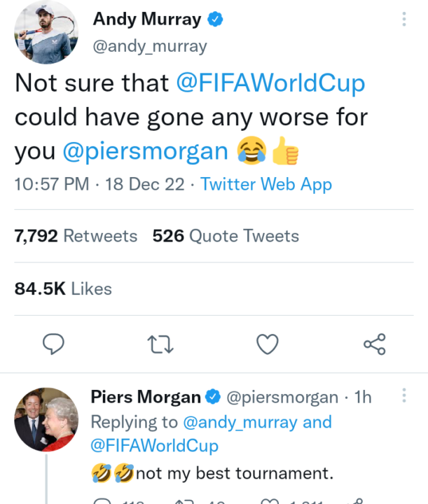View the 7,792 Retweets list
This screenshot has height=504, width=428.
point(76,237)
